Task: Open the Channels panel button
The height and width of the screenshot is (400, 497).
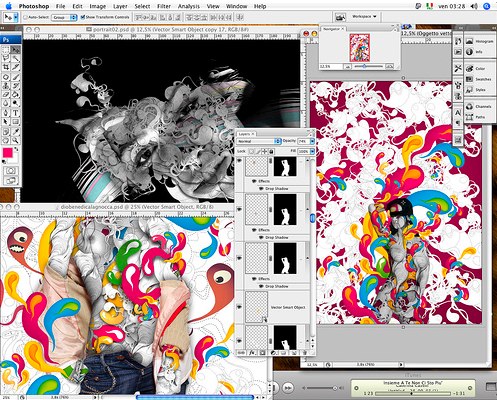Action: 479,106
